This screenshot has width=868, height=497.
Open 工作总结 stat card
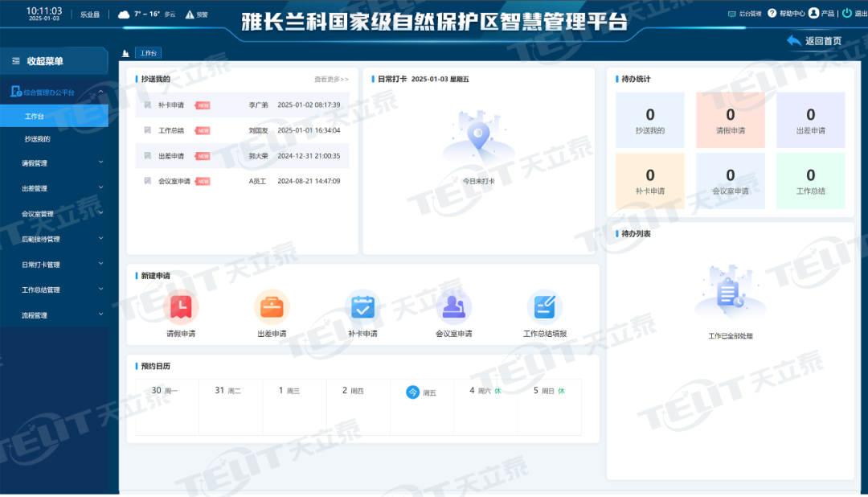[x=810, y=181]
